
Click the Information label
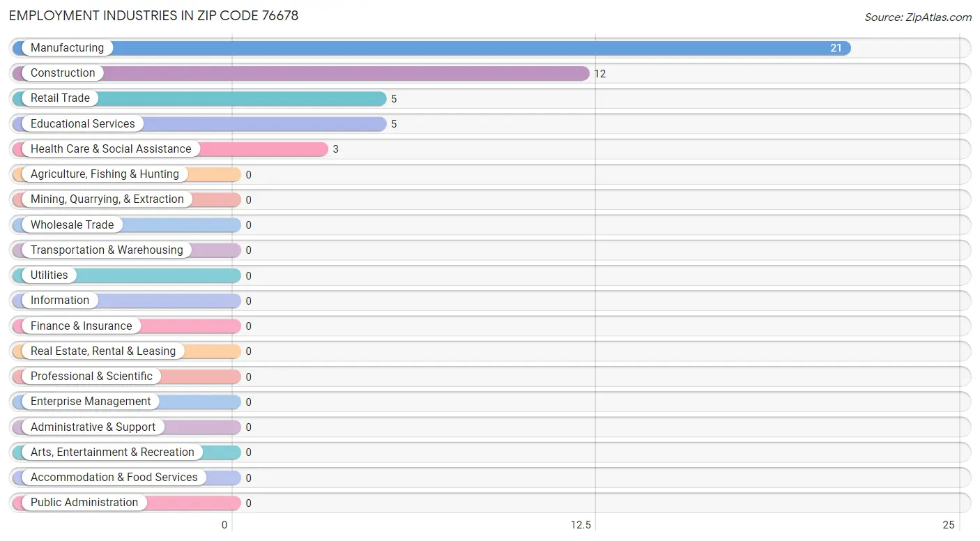[59, 300]
